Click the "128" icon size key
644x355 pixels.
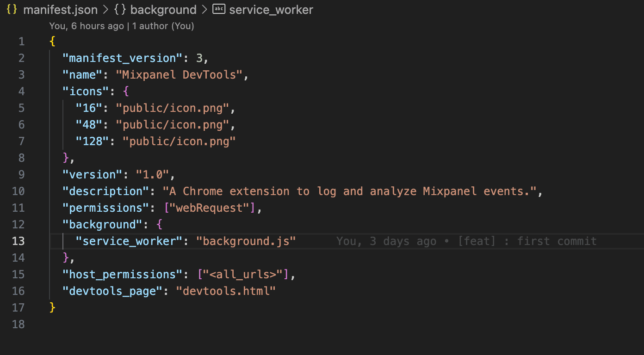tap(93, 141)
